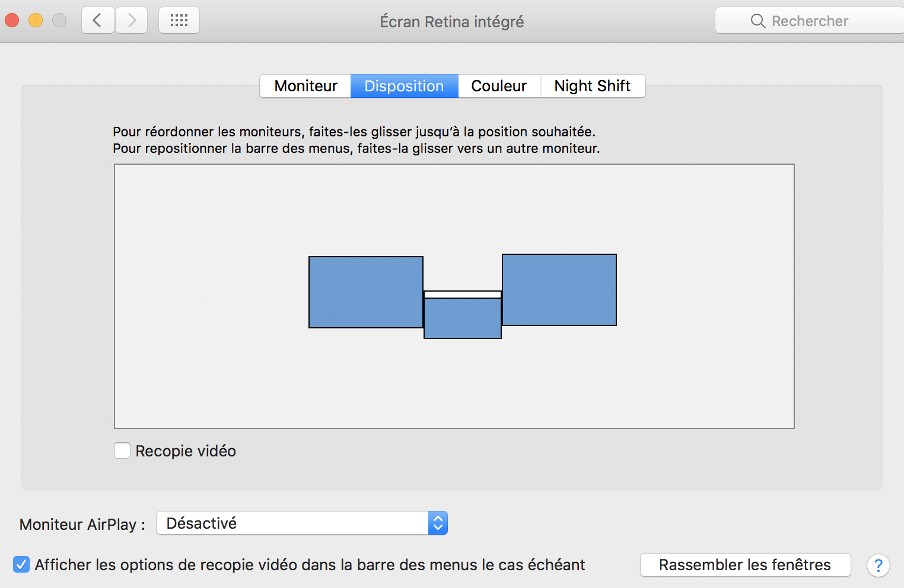Open the Couleur tab
This screenshot has width=904, height=588.
click(499, 86)
